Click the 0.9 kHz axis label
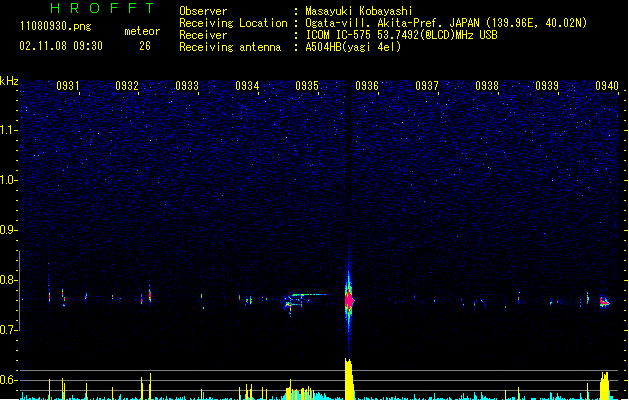629x400 pixels. click(x=8, y=230)
